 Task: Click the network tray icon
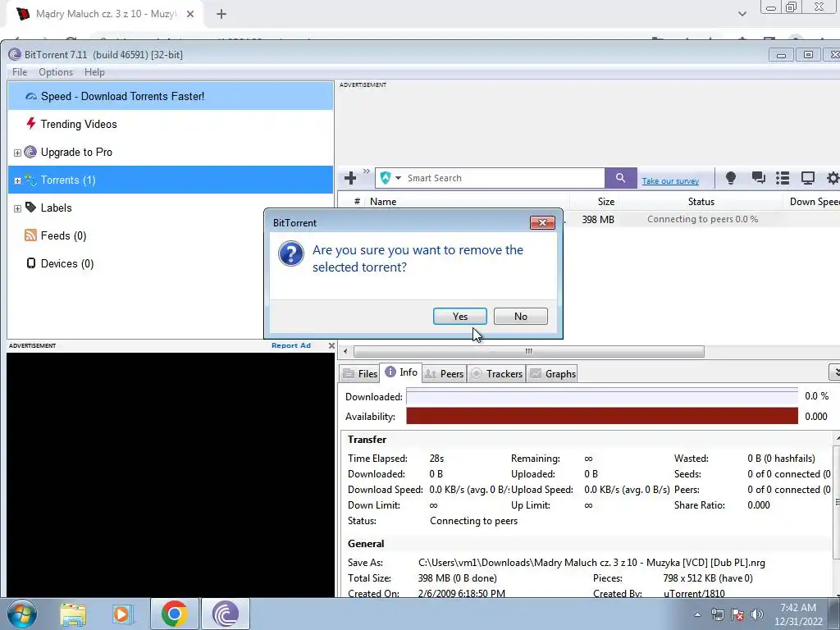[x=717, y=615]
